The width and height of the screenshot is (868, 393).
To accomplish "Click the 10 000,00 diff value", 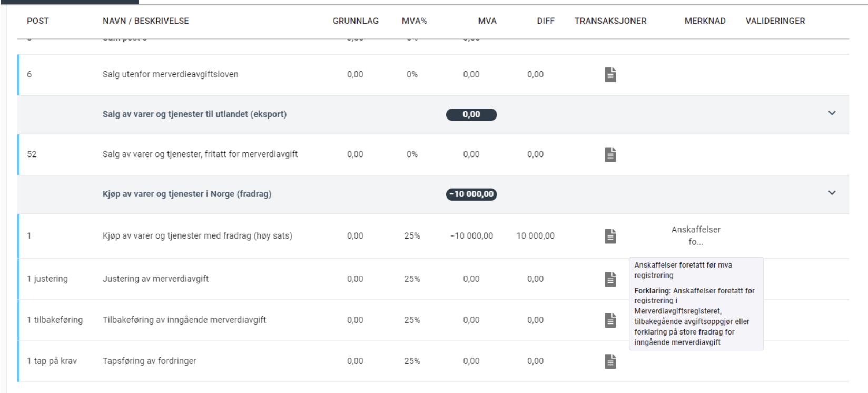I will (x=535, y=236).
